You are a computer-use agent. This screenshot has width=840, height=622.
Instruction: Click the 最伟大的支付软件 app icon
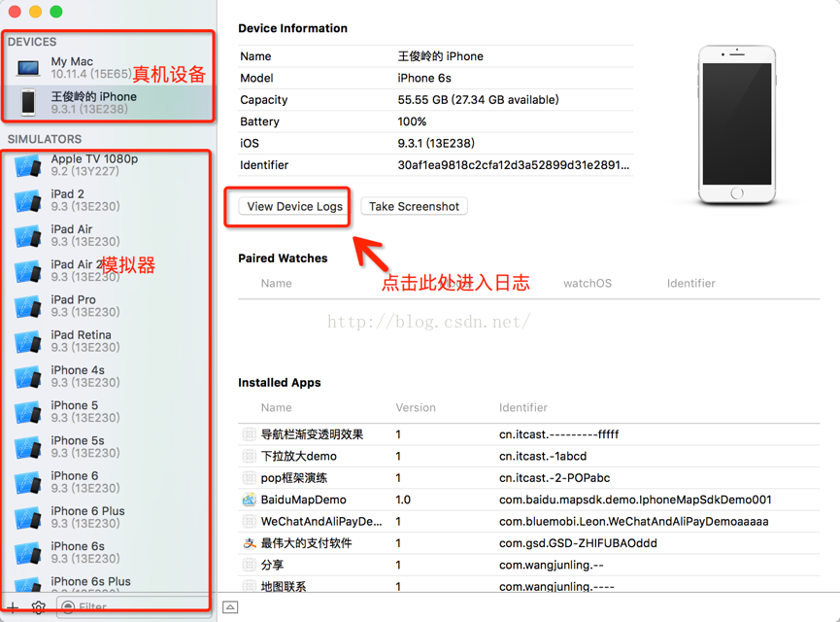pyautogui.click(x=250, y=543)
